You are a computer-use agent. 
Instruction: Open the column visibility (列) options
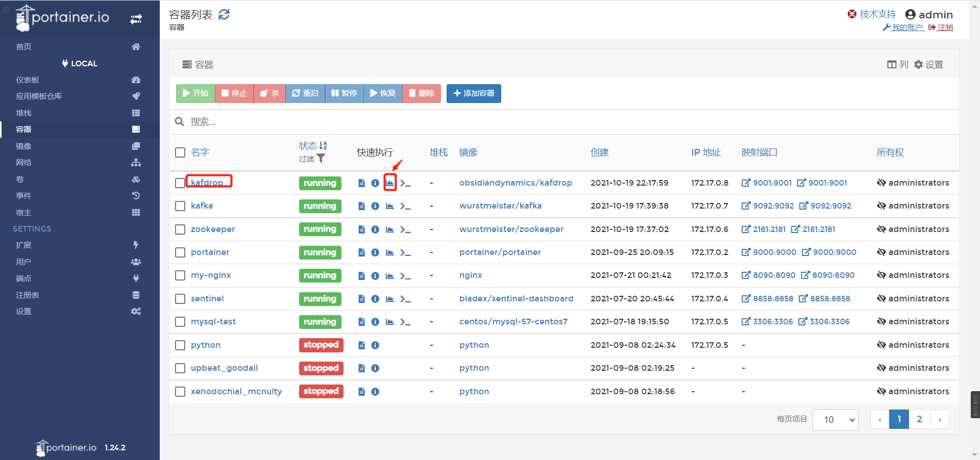tap(897, 64)
